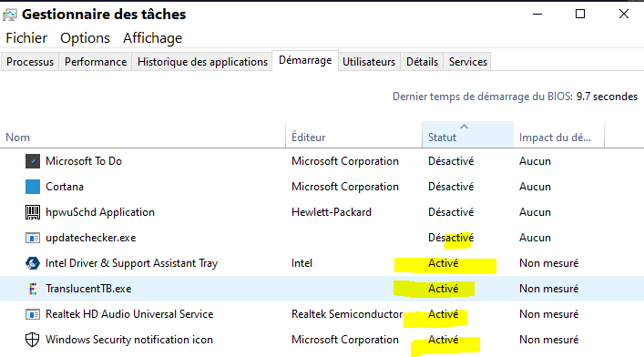The image size is (644, 357).
Task: Click Hewlett-Packard publisher cell
Action: click(332, 212)
